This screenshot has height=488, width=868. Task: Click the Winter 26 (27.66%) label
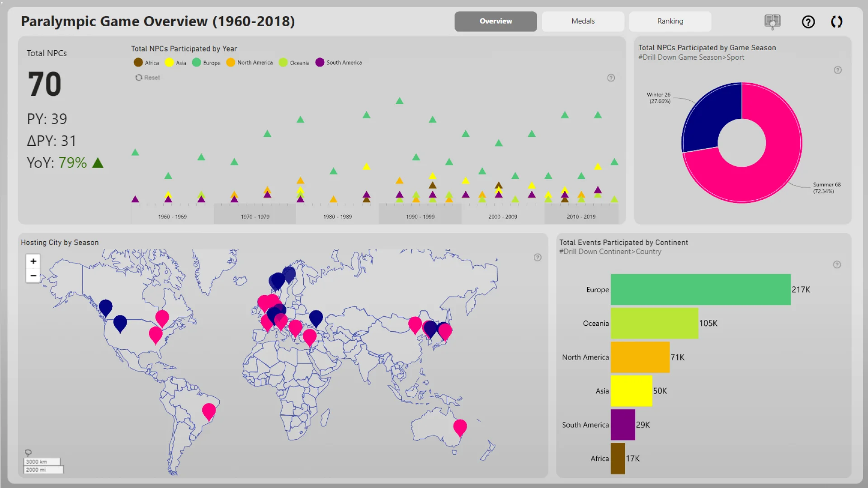tap(659, 98)
